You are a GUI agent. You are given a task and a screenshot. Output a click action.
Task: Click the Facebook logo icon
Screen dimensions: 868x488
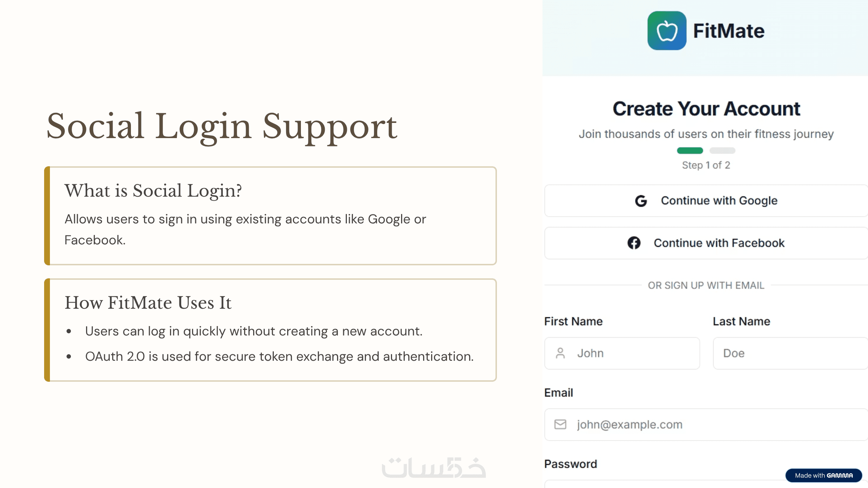[634, 243]
